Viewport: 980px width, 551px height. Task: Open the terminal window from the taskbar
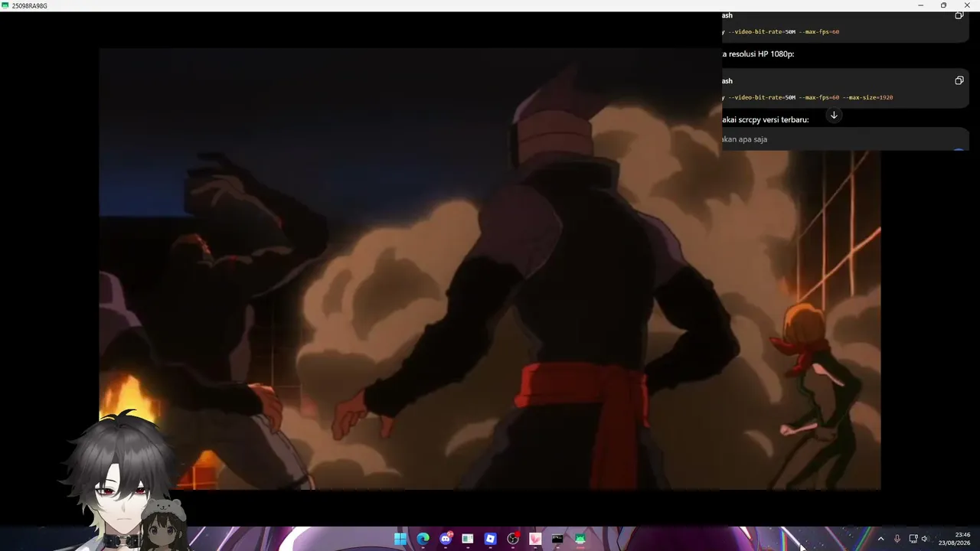tap(557, 539)
